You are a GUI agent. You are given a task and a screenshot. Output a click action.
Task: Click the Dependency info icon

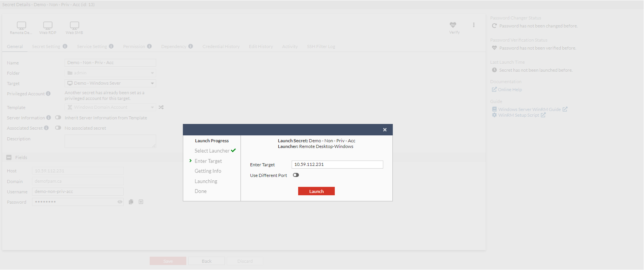coord(190,46)
